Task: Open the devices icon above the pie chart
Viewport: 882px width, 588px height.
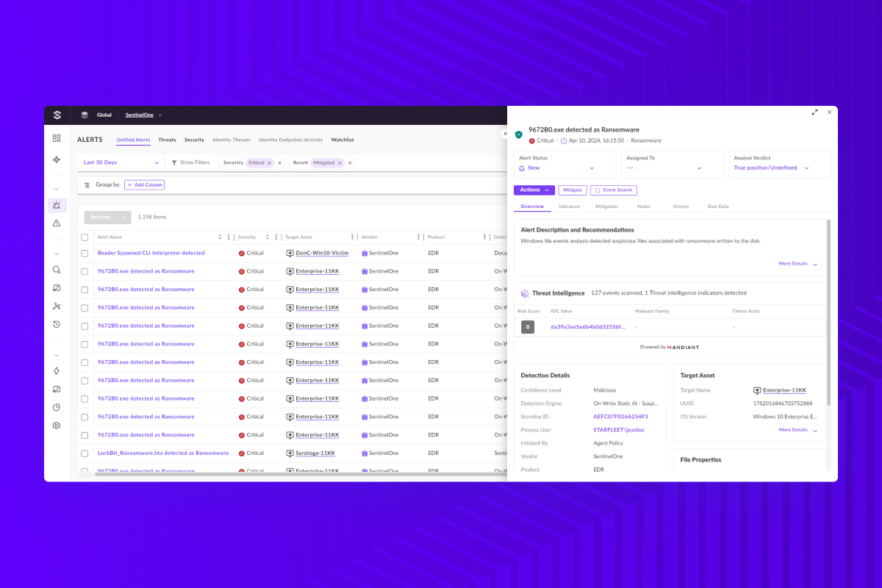Action: (x=57, y=390)
